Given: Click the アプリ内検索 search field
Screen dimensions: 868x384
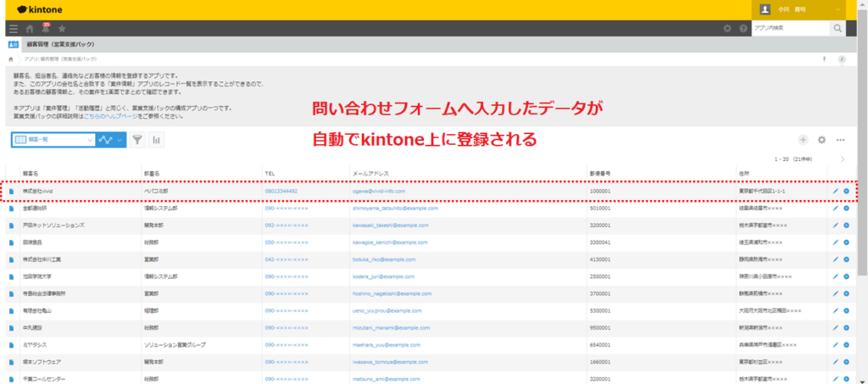Looking at the screenshot, I should [791, 28].
